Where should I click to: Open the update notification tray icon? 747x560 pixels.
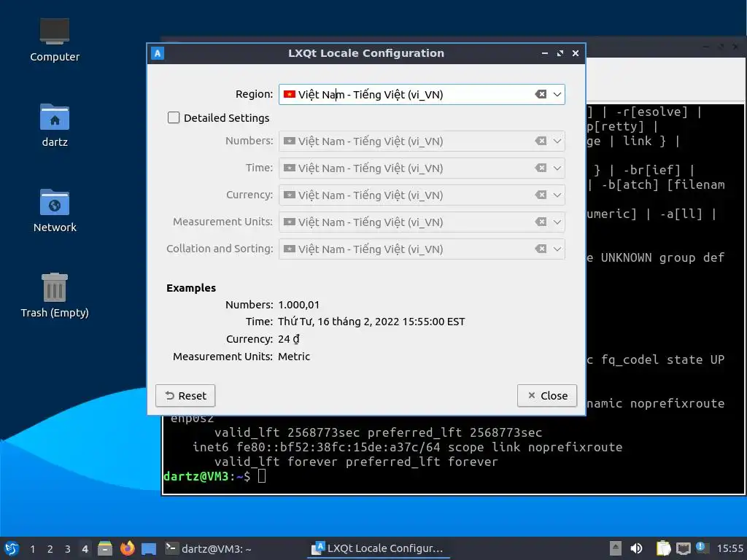[701, 548]
